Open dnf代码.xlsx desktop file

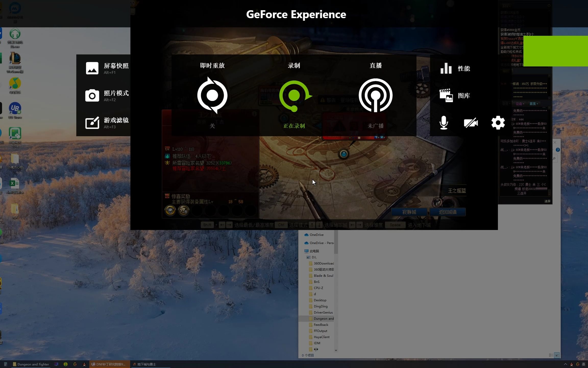[x=15, y=186]
